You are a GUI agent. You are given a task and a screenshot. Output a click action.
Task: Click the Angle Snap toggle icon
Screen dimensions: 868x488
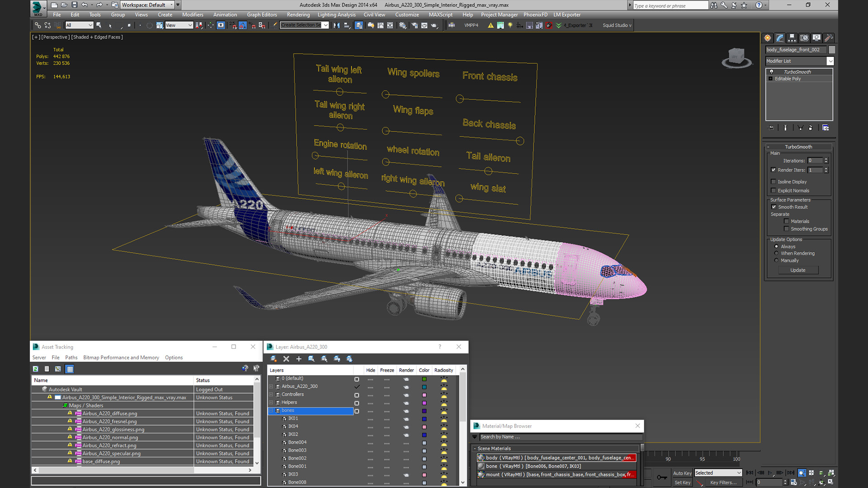tap(243, 25)
